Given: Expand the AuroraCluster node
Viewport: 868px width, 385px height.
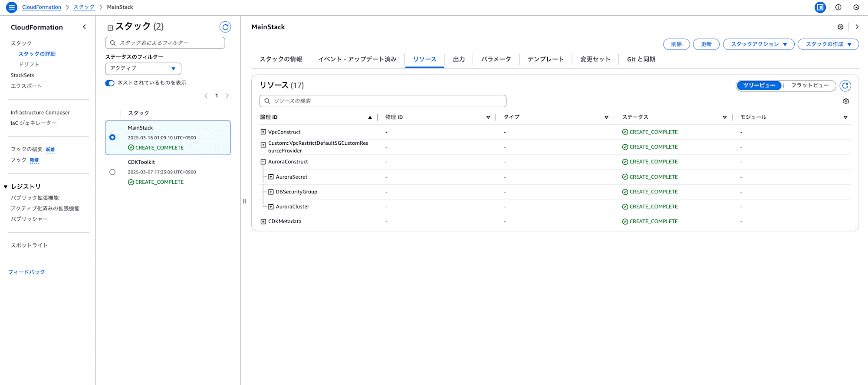Looking at the screenshot, I should coord(271,207).
